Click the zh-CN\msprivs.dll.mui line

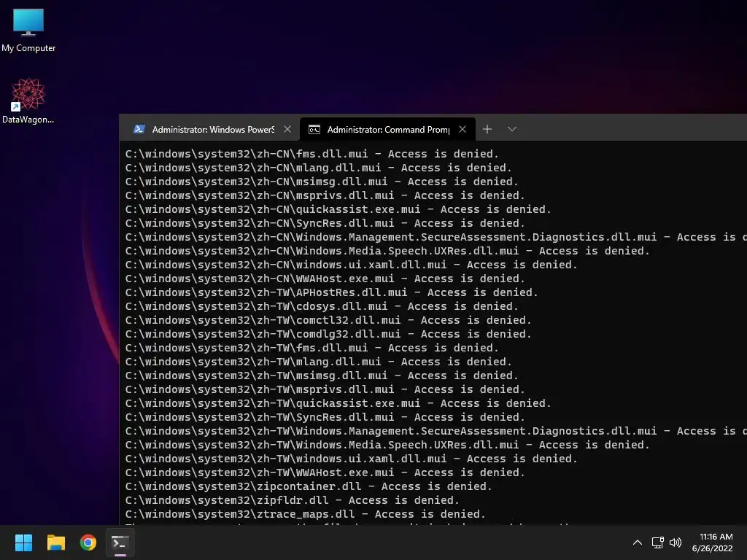point(325,195)
